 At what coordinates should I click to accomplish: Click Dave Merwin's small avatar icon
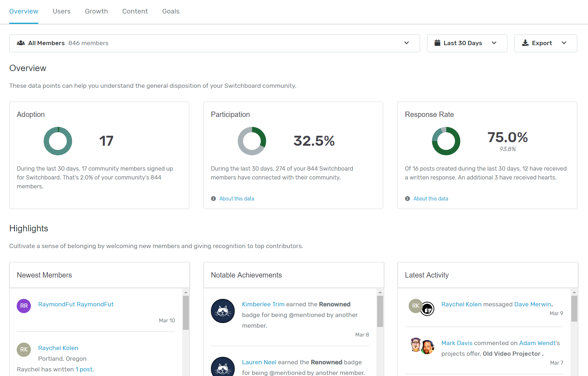(428, 309)
